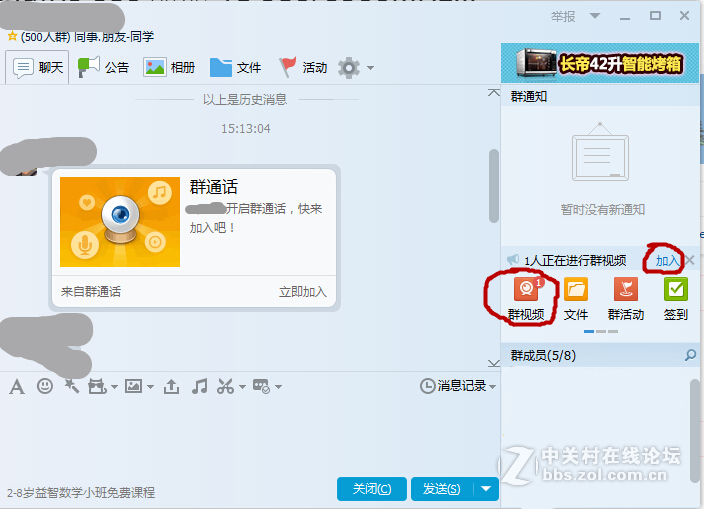Open the font formatting (A) tool
Image resolution: width=704 pixels, height=509 pixels.
[x=17, y=386]
